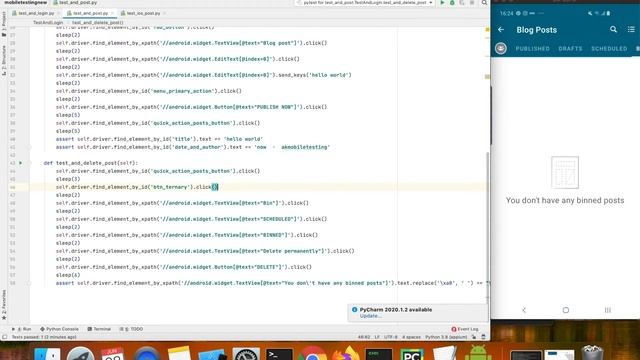The width and height of the screenshot is (640, 360).
Task: Open the Terminal tool window
Action: coord(99,329)
